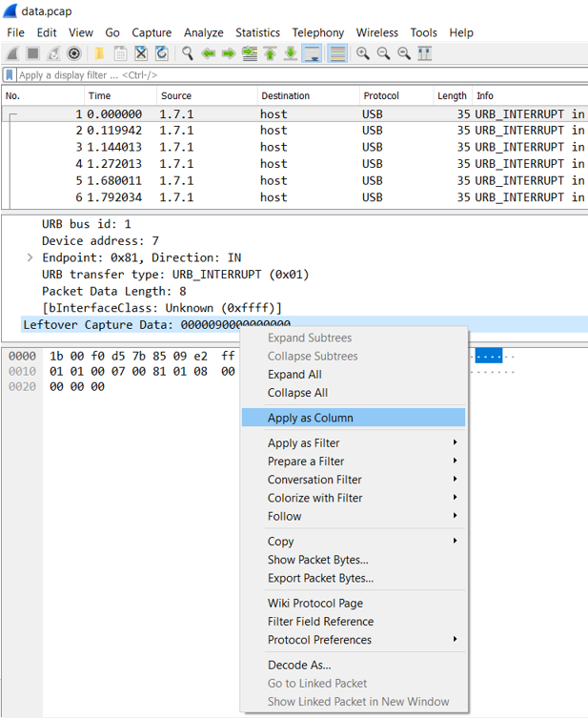Open the Colorize with Filter submenu

click(x=354, y=498)
